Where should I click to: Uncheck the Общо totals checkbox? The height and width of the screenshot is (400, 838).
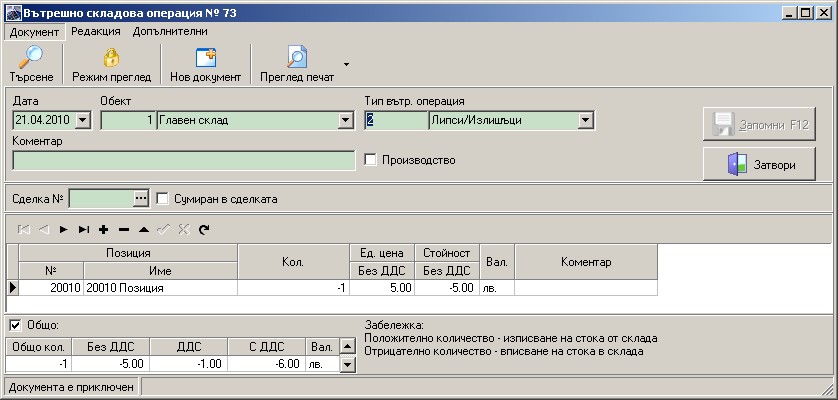[x=15, y=325]
